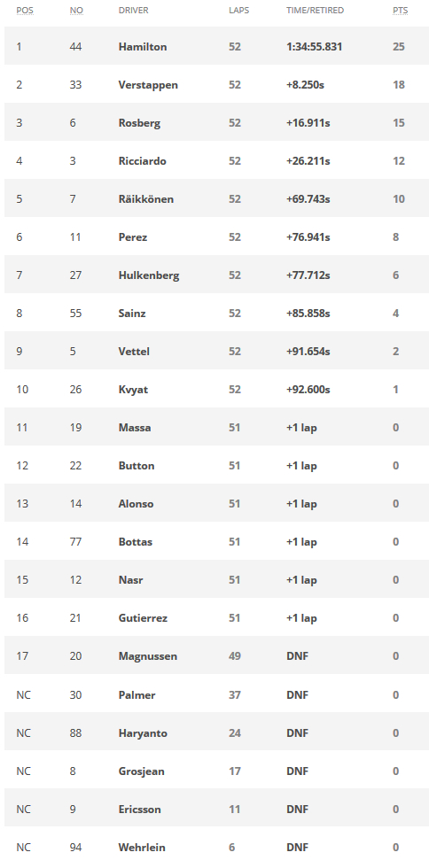This screenshot has width=429, height=868.
Task: Click on Rosberg in the driver column
Action: point(139,123)
